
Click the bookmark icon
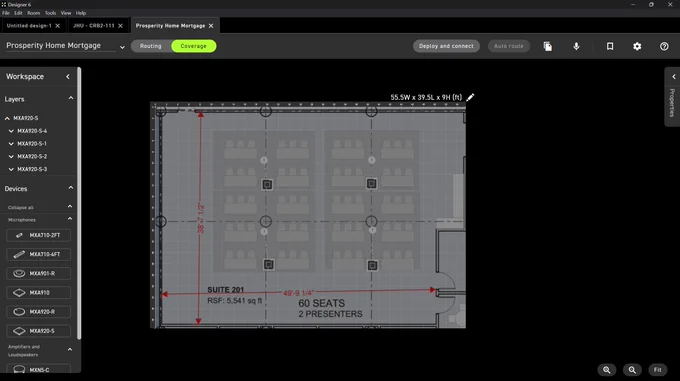[610, 46]
